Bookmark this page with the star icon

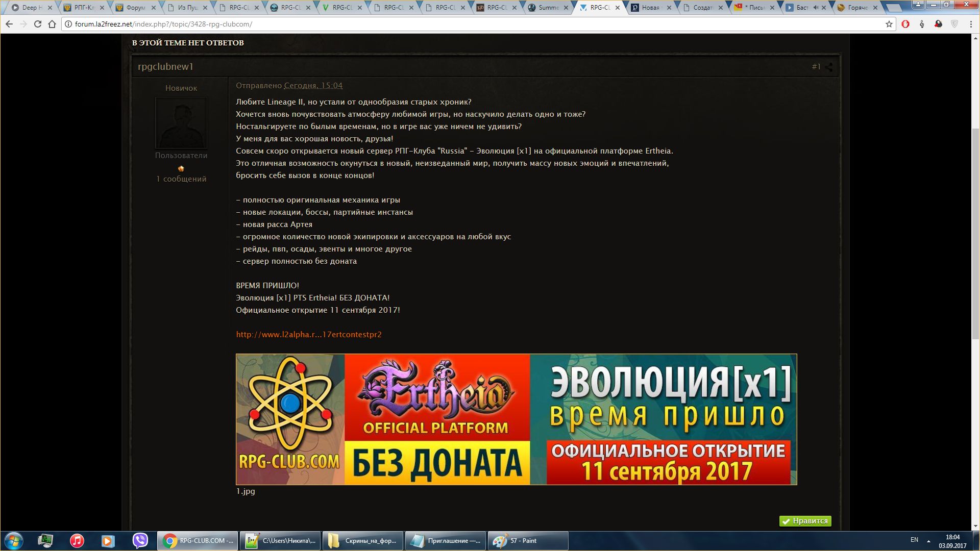[889, 24]
